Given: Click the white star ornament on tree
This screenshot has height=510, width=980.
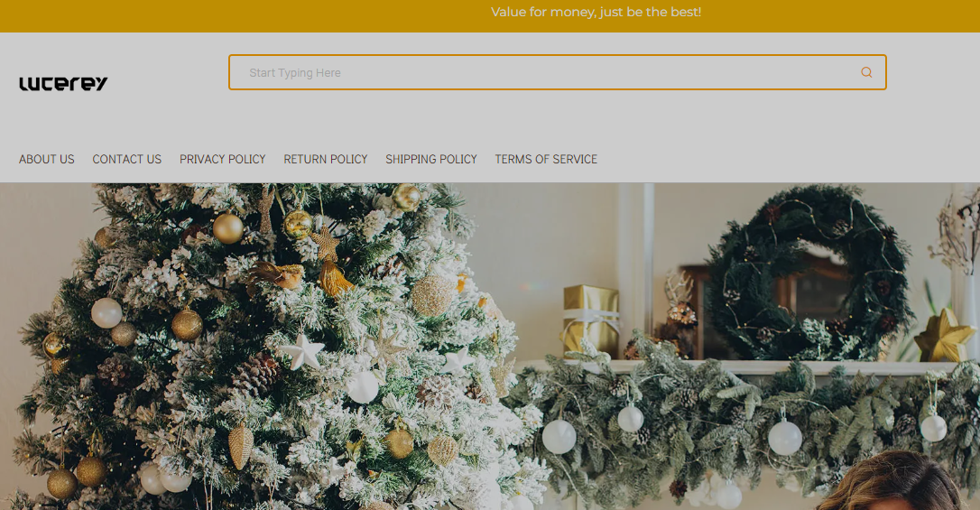Looking at the screenshot, I should pyautogui.click(x=302, y=350).
